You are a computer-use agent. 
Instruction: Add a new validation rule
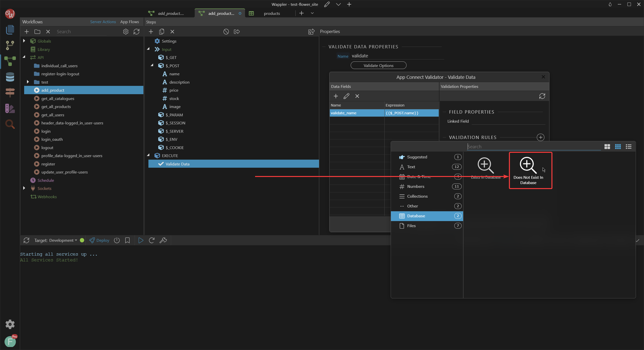540,137
